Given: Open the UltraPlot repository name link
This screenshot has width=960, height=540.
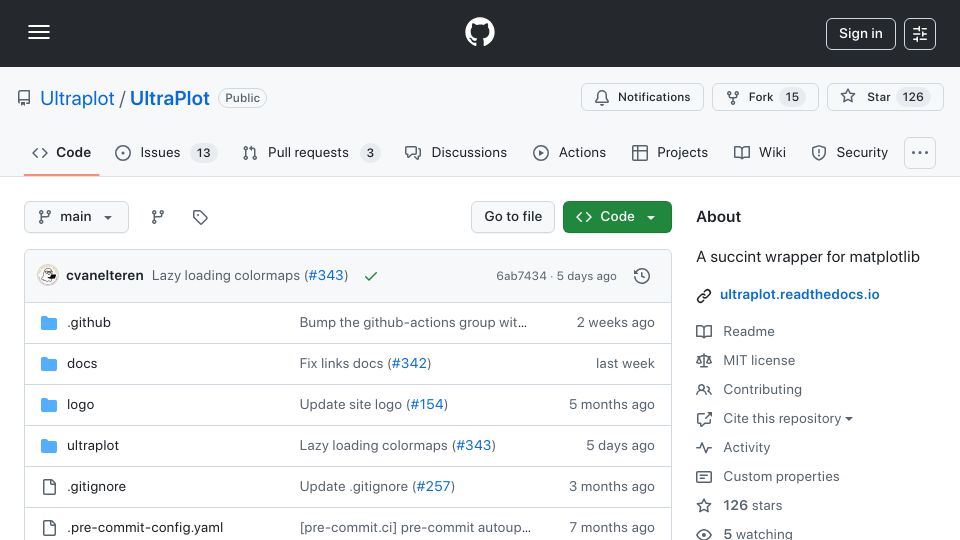Looking at the screenshot, I should coord(170,98).
